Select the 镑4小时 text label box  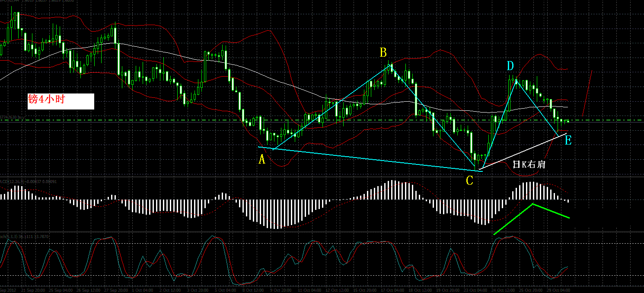click(61, 101)
